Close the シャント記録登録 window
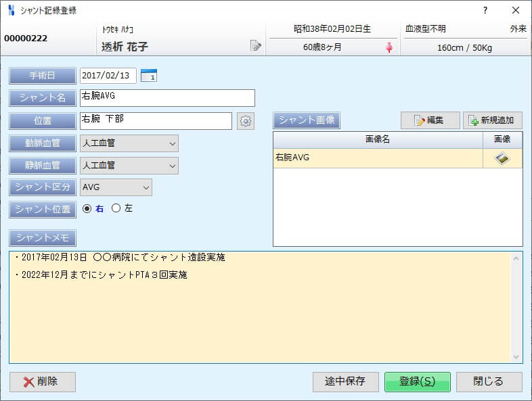 click(x=516, y=10)
